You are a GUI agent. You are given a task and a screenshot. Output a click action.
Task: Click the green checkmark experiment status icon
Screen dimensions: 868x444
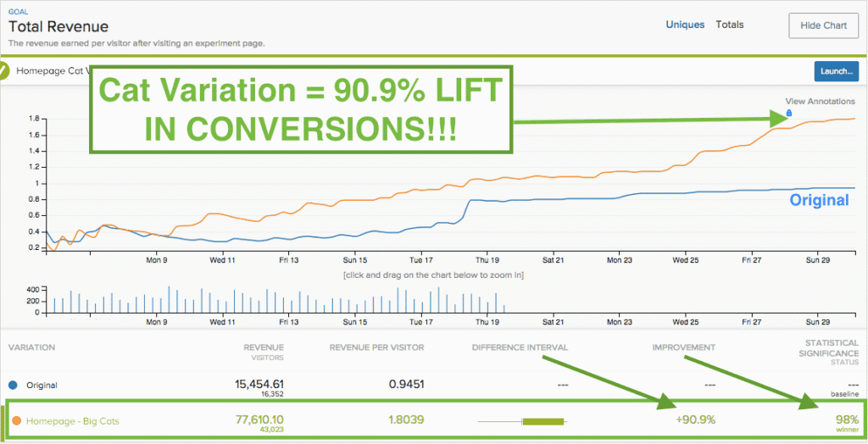4,71
